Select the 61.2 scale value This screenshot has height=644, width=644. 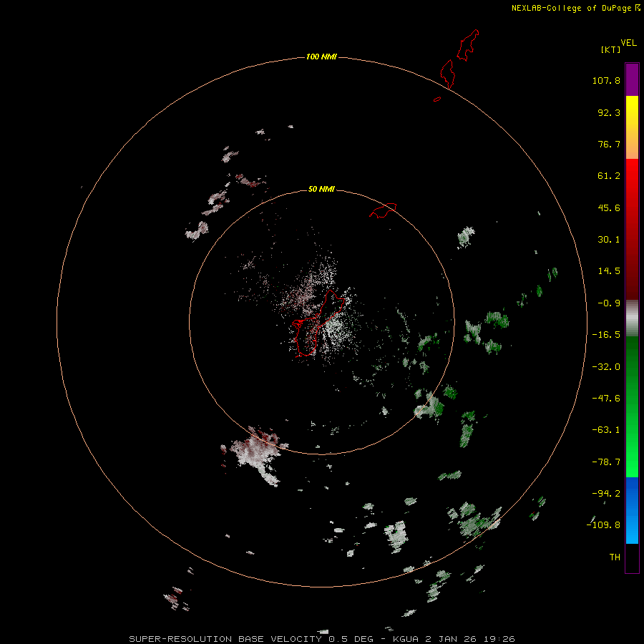pyautogui.click(x=609, y=176)
